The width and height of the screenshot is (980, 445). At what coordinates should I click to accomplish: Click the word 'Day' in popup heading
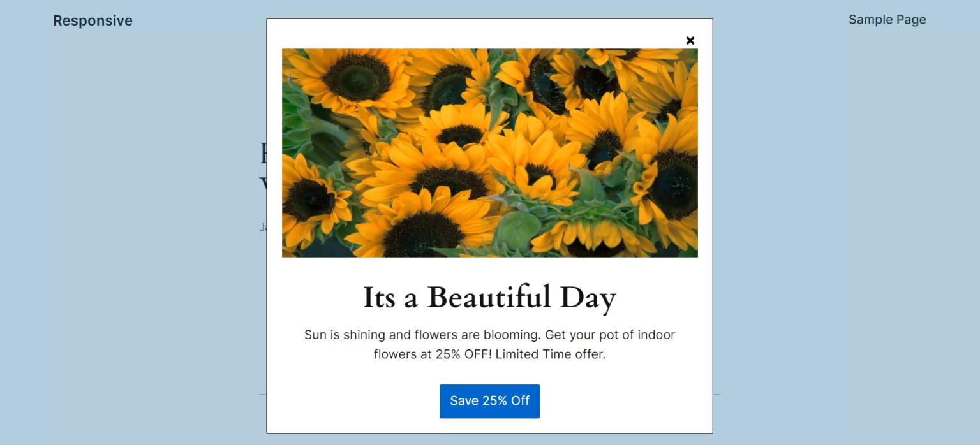click(x=588, y=298)
